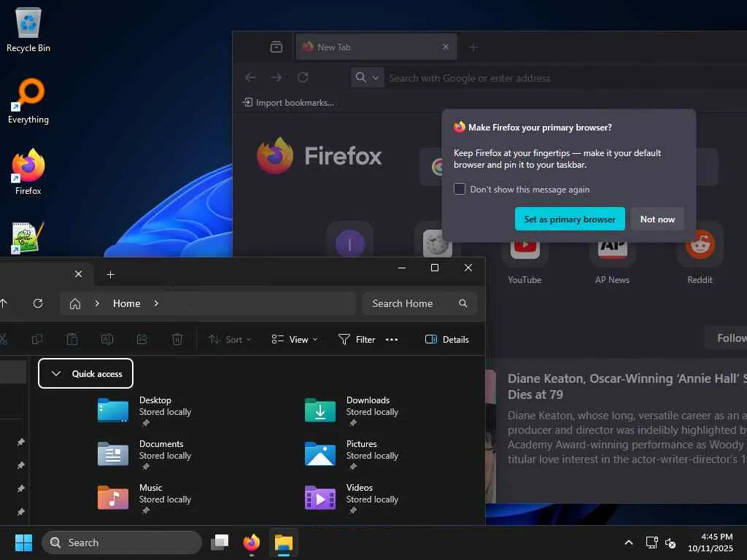Click the muted volume icon in tray
Image resolution: width=747 pixels, height=560 pixels.
tap(670, 542)
